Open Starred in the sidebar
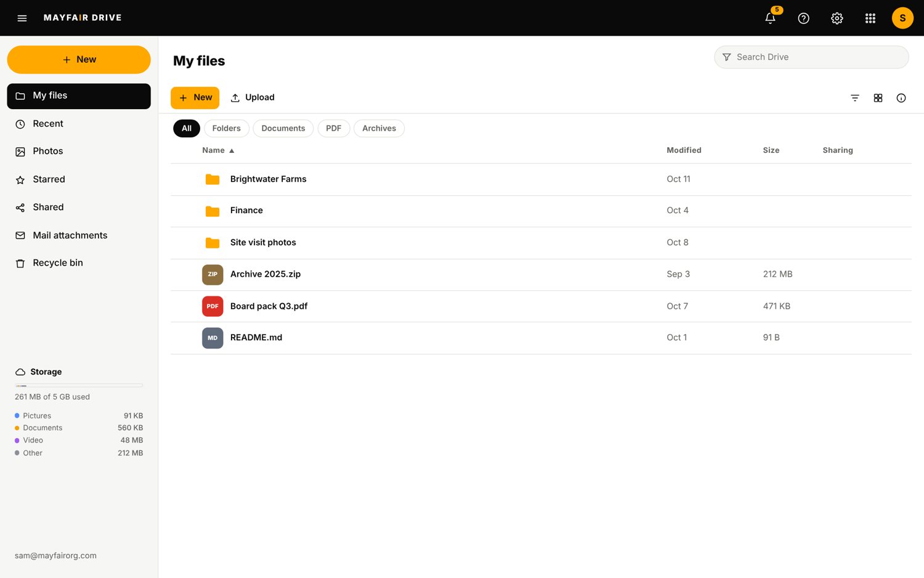 pos(79,179)
